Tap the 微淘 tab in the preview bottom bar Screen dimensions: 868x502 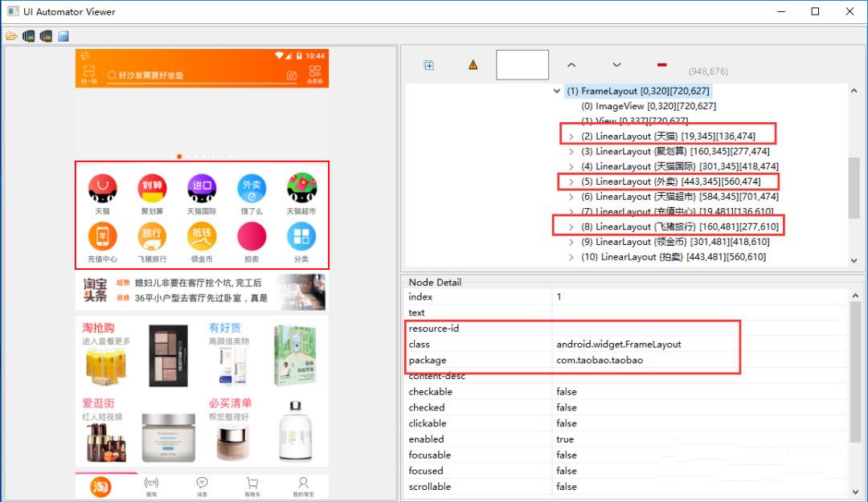tap(151, 487)
